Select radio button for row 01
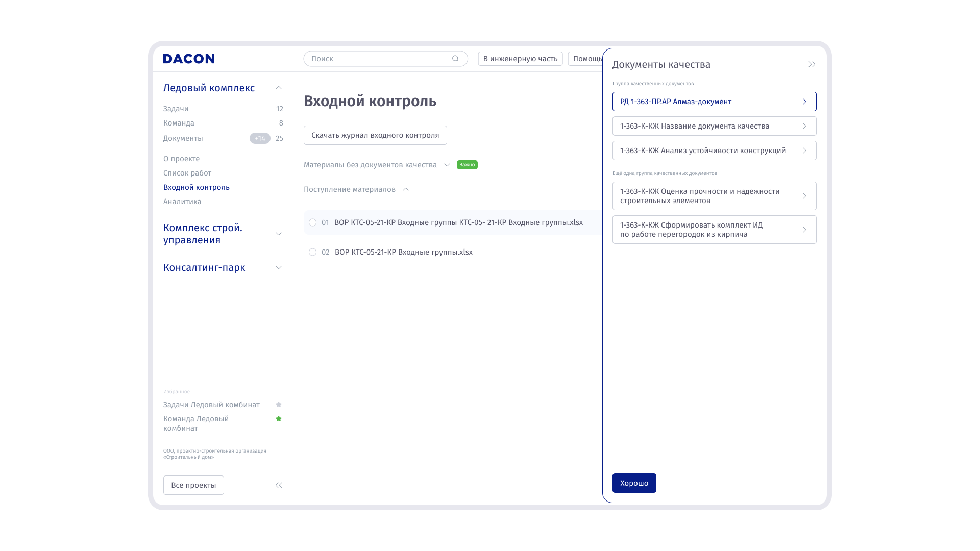 tap(312, 222)
